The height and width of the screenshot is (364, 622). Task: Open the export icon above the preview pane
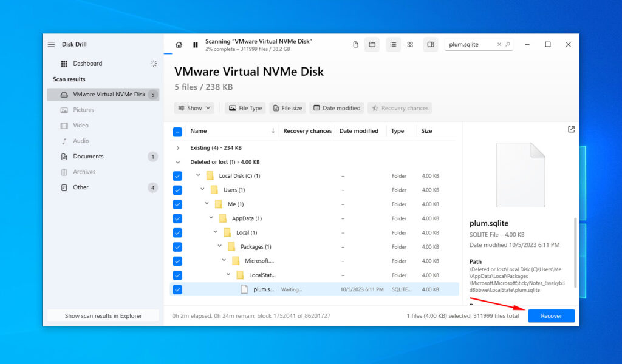click(x=570, y=129)
